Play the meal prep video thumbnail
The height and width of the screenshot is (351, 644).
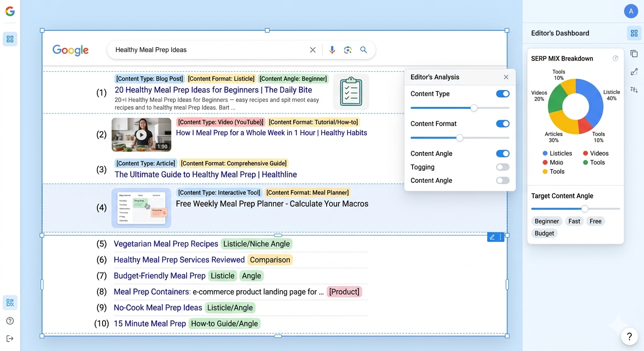[141, 135]
